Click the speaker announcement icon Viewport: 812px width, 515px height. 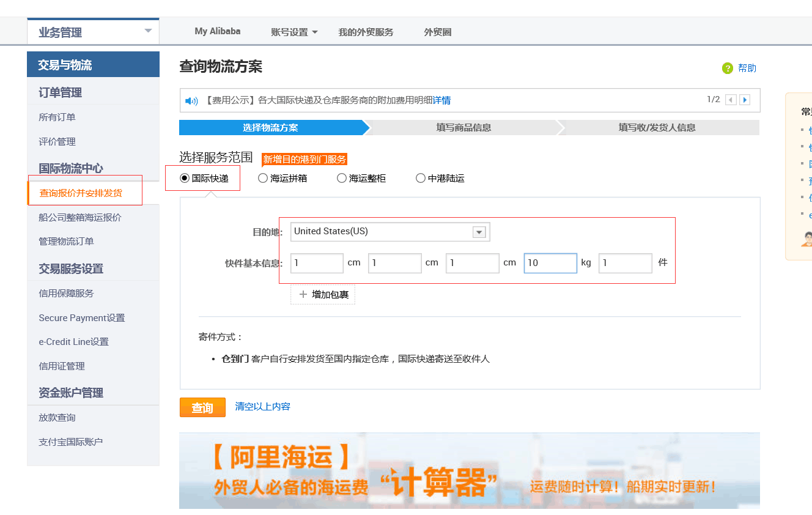[x=191, y=101]
